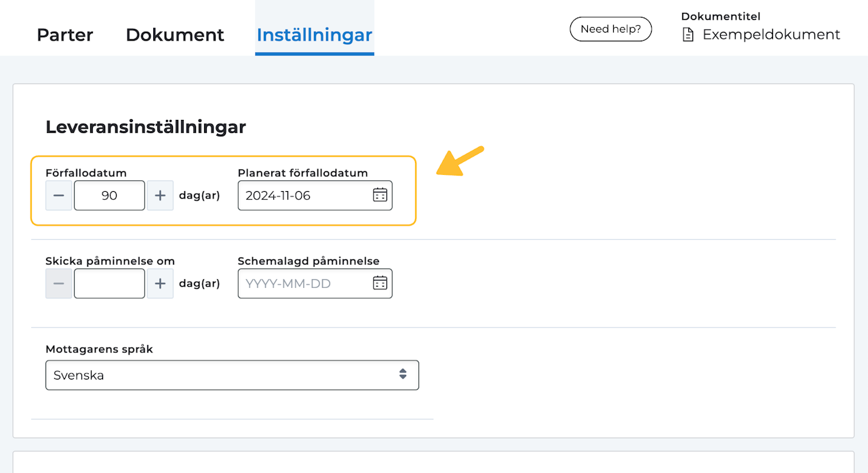
Task: Focus the empty Skicka påminnelse om days field
Action: [109, 284]
